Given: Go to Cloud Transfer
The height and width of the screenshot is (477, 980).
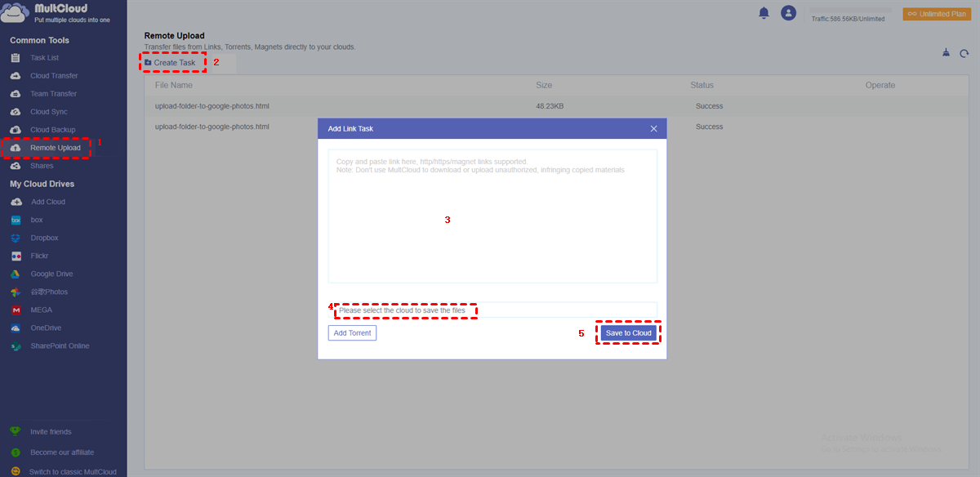Looking at the screenshot, I should point(54,76).
